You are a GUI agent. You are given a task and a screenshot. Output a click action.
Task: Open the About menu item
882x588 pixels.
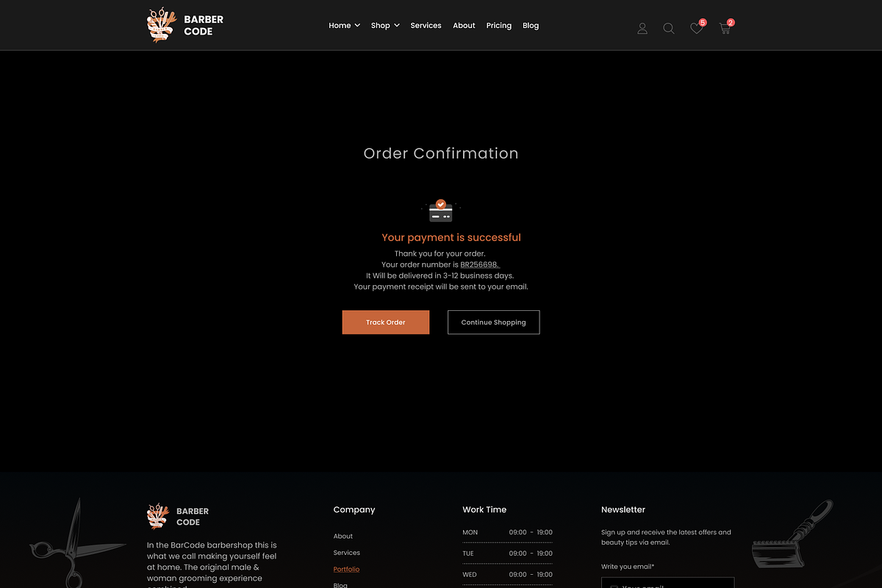(x=464, y=26)
